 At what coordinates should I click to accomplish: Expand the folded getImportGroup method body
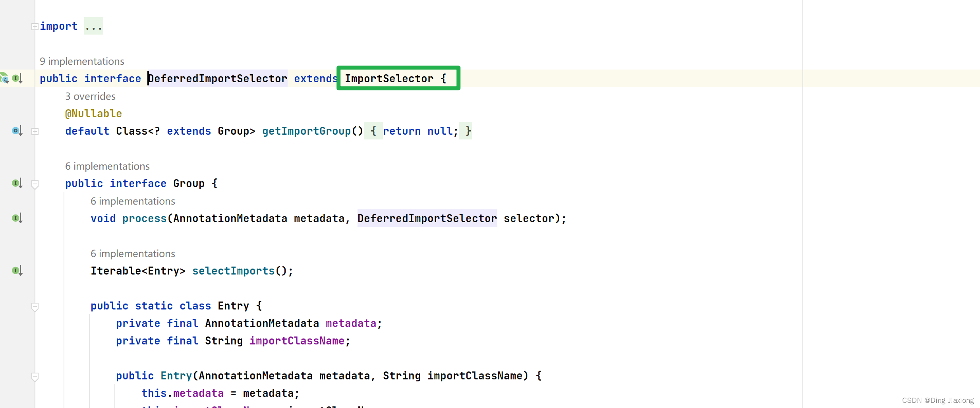[35, 131]
